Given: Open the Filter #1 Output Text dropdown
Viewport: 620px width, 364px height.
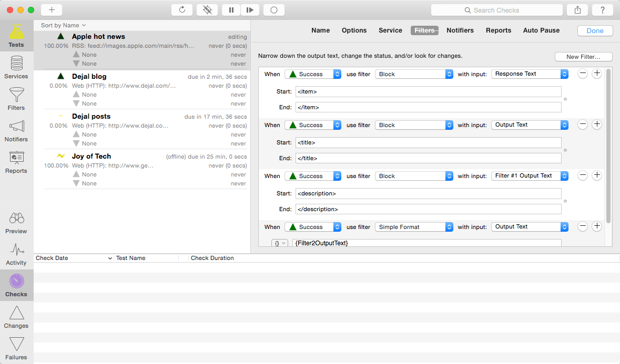Looking at the screenshot, I should (x=530, y=175).
